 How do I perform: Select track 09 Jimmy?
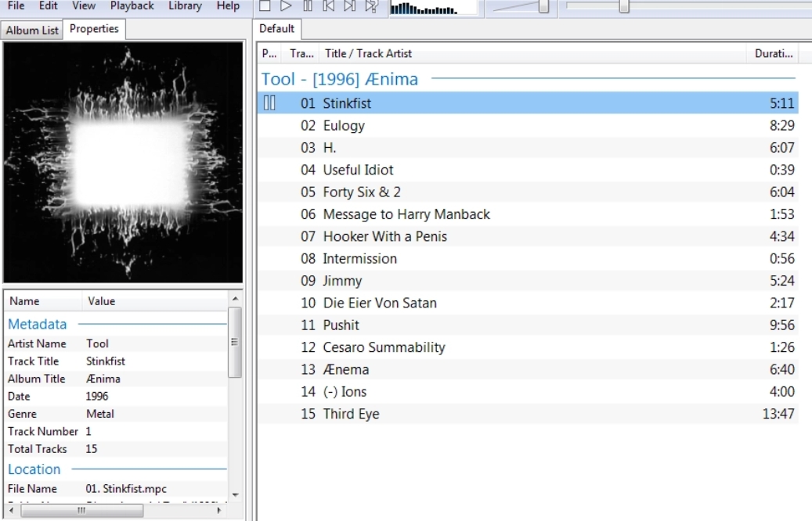pyautogui.click(x=529, y=281)
